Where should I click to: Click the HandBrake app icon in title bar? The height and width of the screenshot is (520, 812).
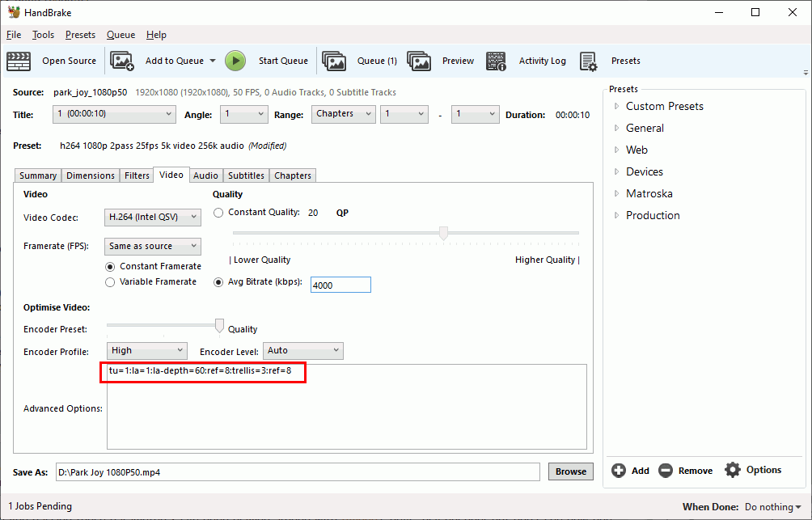click(14, 12)
